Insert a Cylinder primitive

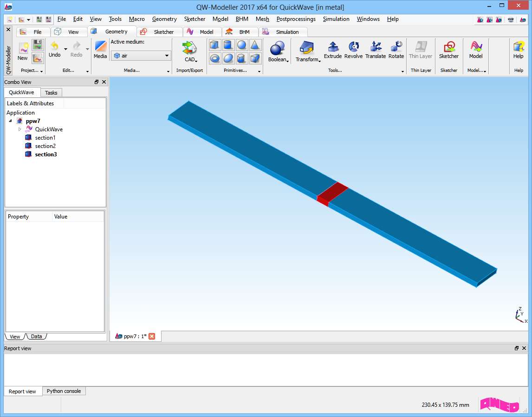228,45
